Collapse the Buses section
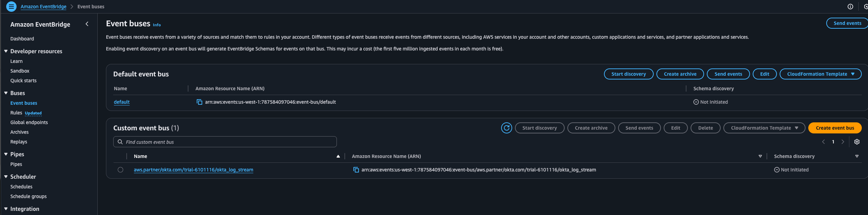Viewport: 868px width, 215px height. pos(6,93)
